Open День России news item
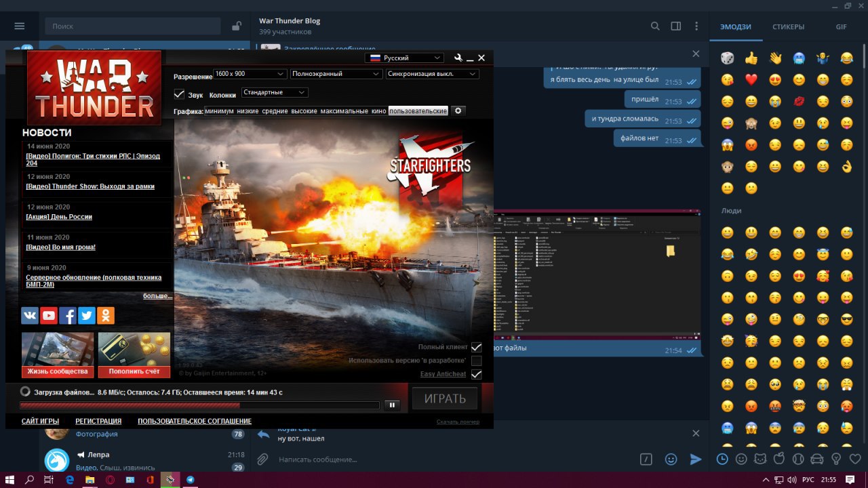868x488 pixels. [59, 217]
